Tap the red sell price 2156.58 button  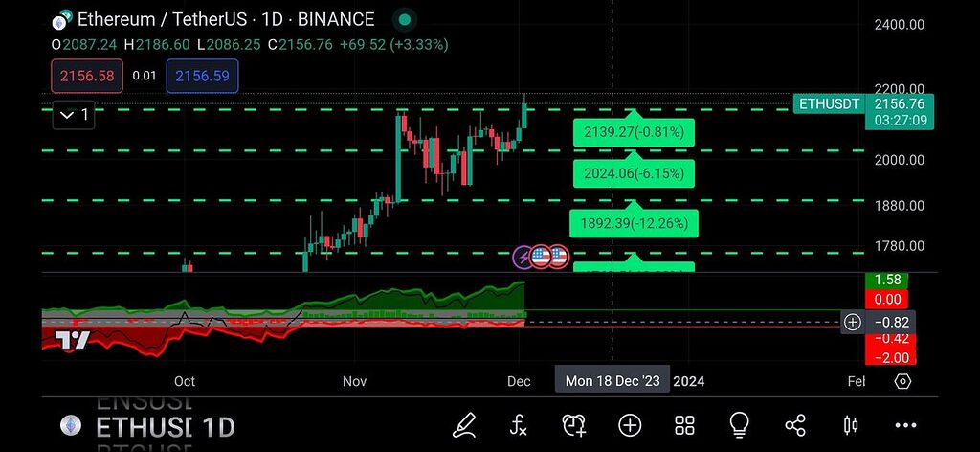click(x=86, y=76)
